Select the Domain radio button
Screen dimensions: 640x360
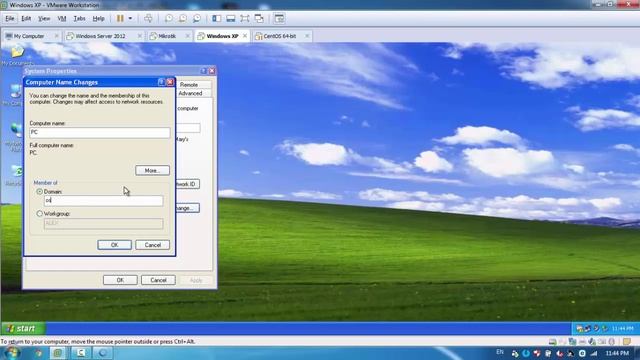(40, 191)
